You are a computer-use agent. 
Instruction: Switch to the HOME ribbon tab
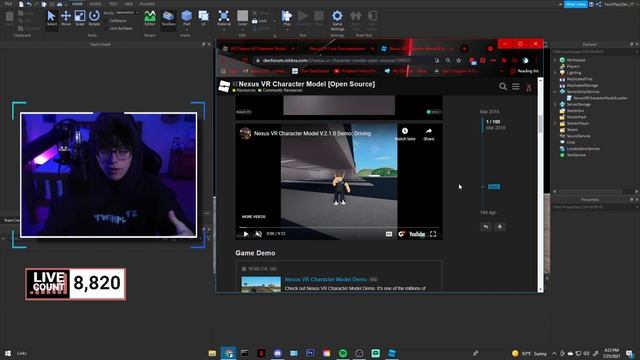[x=77, y=4]
